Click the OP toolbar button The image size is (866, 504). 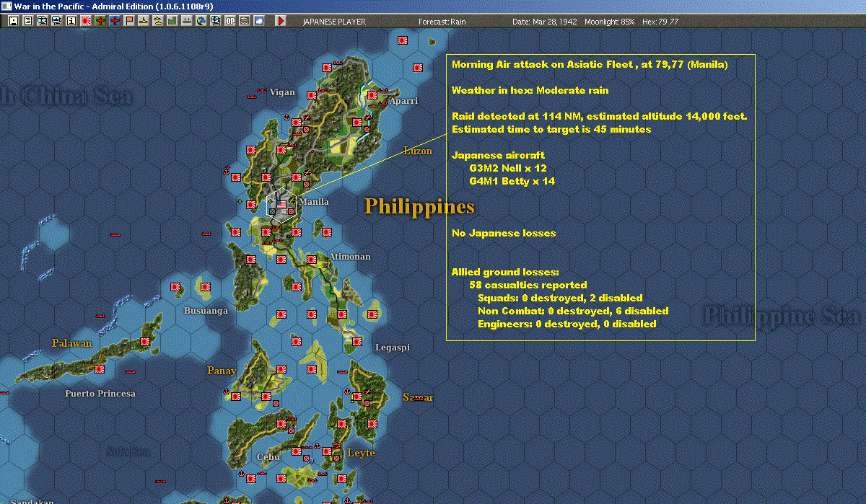pos(230,21)
